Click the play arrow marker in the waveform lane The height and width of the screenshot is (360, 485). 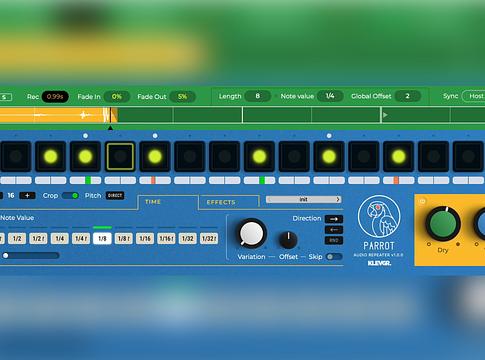coord(385,115)
